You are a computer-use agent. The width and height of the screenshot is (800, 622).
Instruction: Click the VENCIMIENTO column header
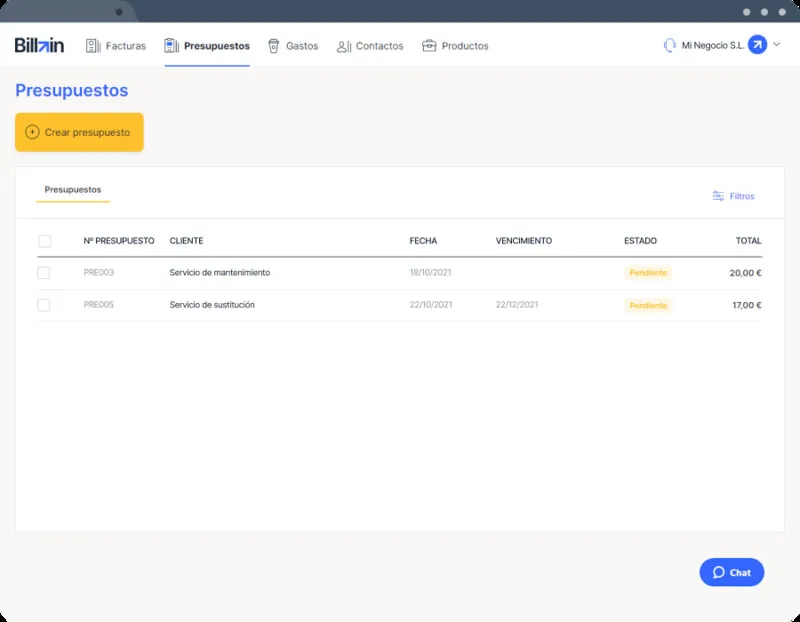click(x=523, y=241)
